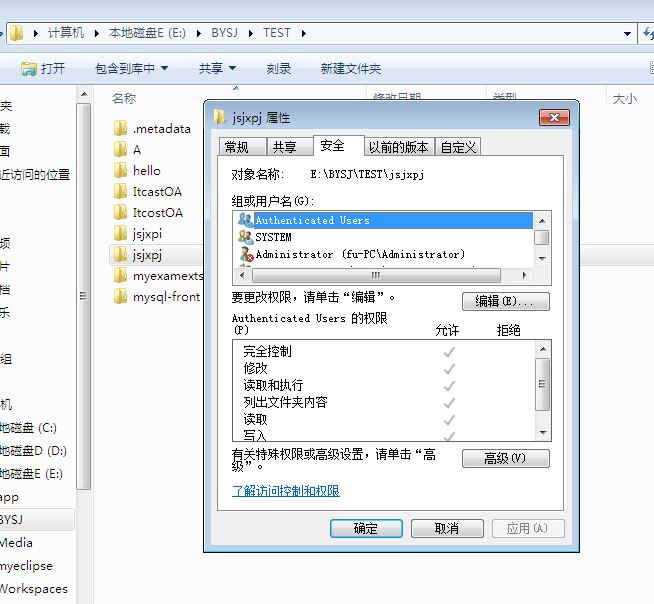Click the .metadata folder icon
Viewport: 654px width, 604px height.
[x=121, y=128]
